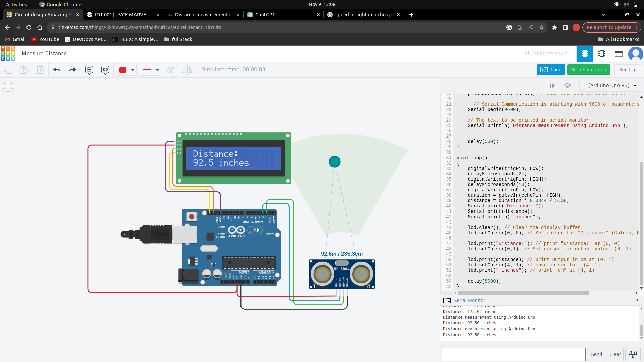Image resolution: width=644 pixels, height=362 pixels.
Task: Switch to Circuit design Amazing tab
Action: pyautogui.click(x=43, y=15)
